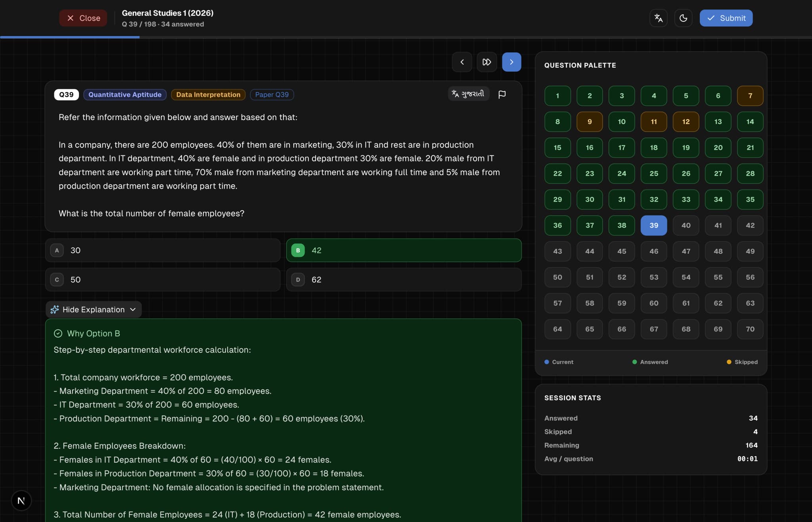Image resolution: width=812 pixels, height=522 pixels.
Task: Click the Remaining 164 stat row
Action: (651, 446)
